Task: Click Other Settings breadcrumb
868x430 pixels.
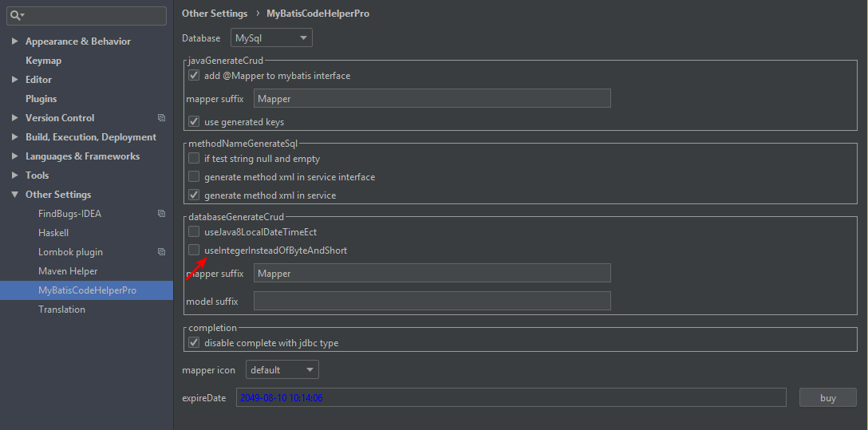Action: [x=215, y=14]
